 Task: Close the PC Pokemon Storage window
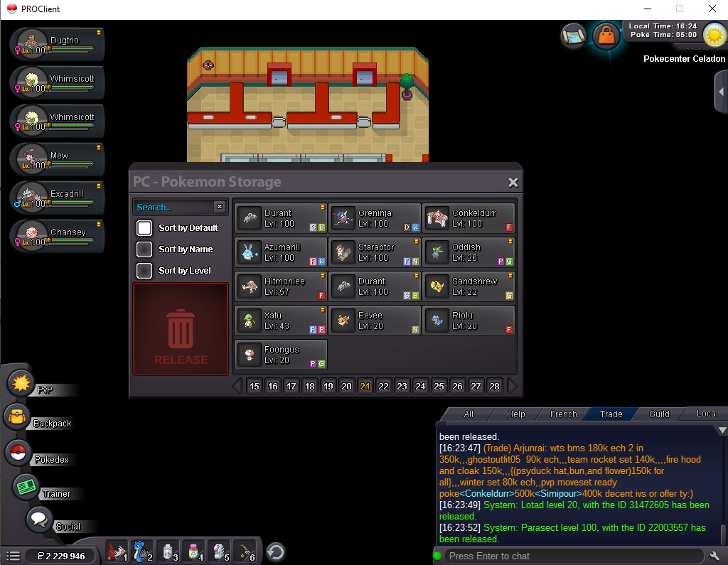(513, 183)
